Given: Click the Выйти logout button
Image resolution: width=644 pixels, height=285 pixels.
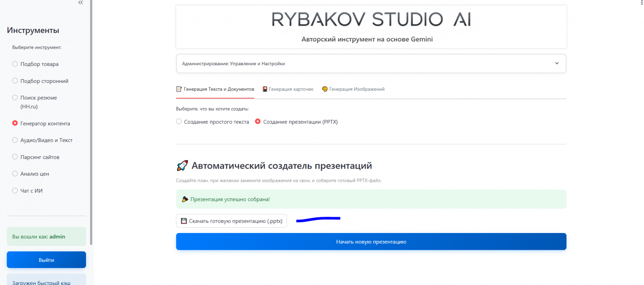Looking at the screenshot, I should (x=46, y=259).
